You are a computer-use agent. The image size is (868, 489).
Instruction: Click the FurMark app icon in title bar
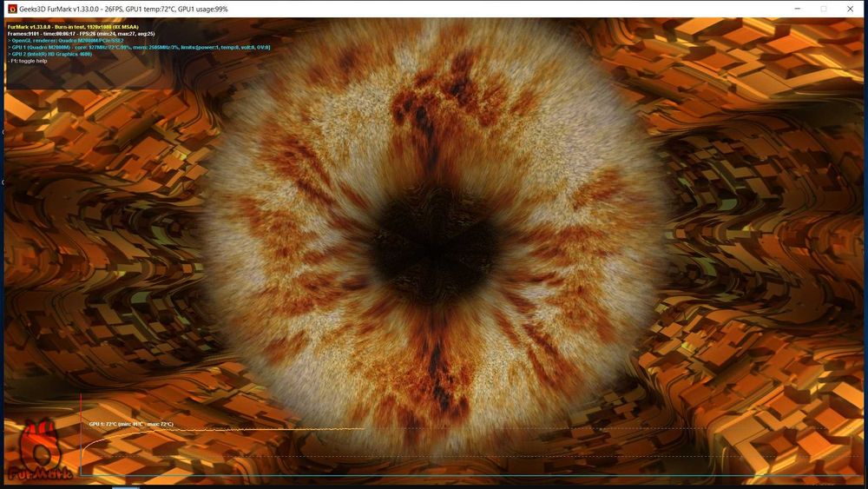pos(11,9)
